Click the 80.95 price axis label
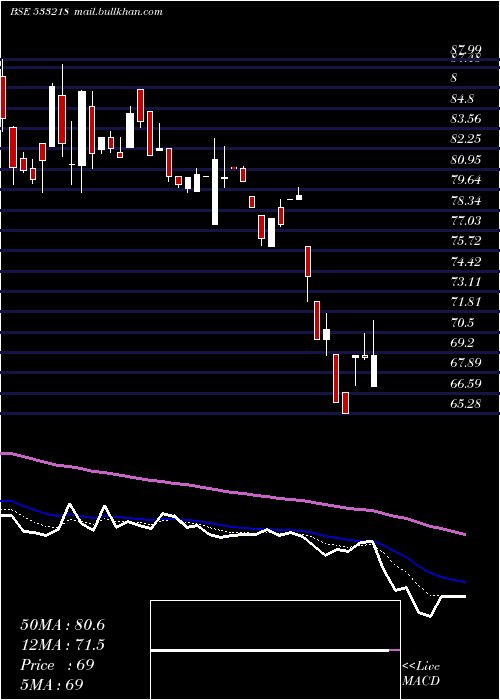 point(466,159)
